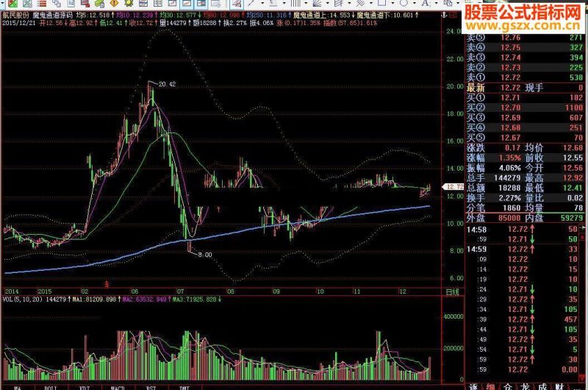Select the vertical parallel lines drawing tool

click(x=295, y=3)
